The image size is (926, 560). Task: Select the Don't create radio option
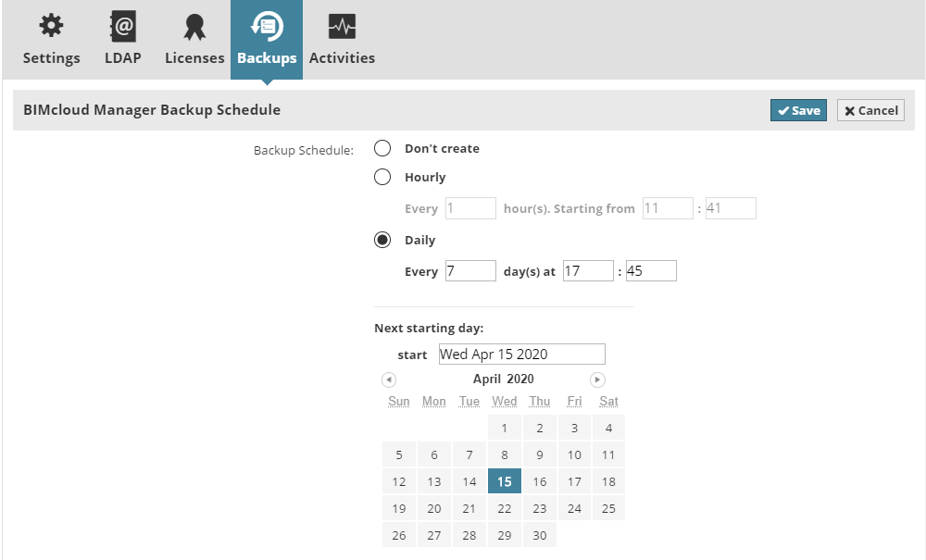click(382, 148)
